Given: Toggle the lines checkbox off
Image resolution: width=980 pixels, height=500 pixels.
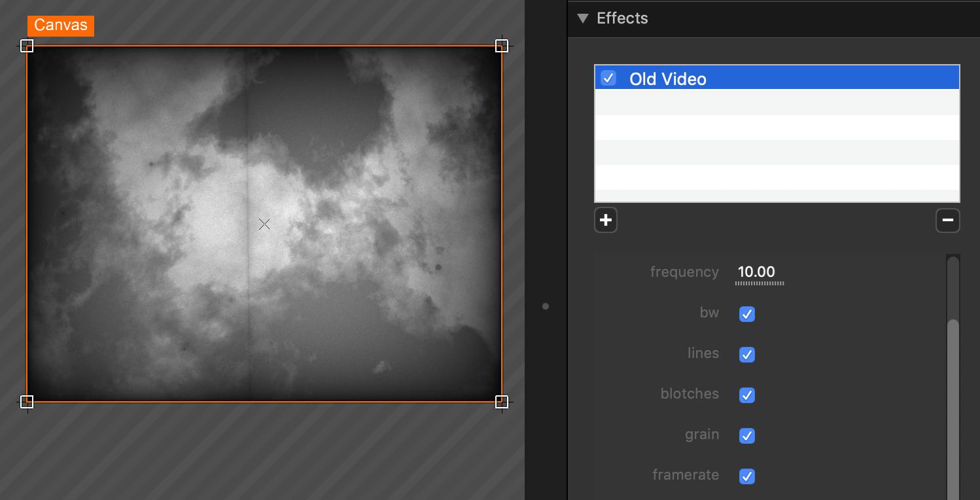Looking at the screenshot, I should tap(746, 355).
